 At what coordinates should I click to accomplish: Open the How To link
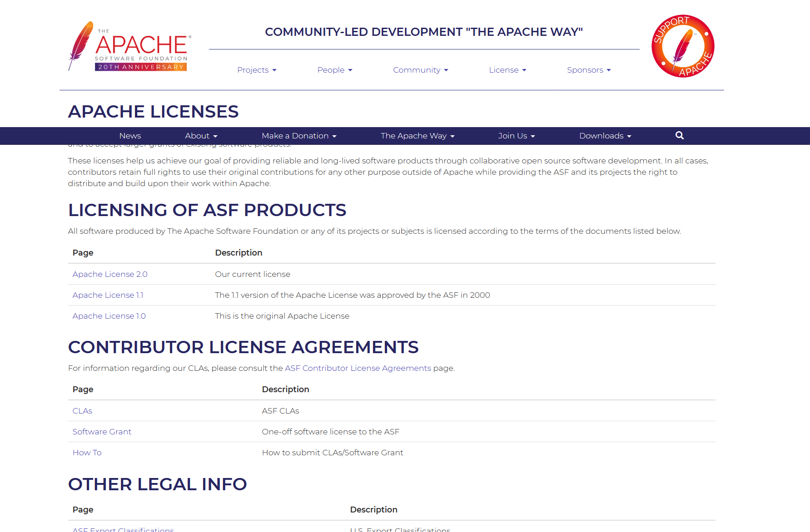coord(87,453)
